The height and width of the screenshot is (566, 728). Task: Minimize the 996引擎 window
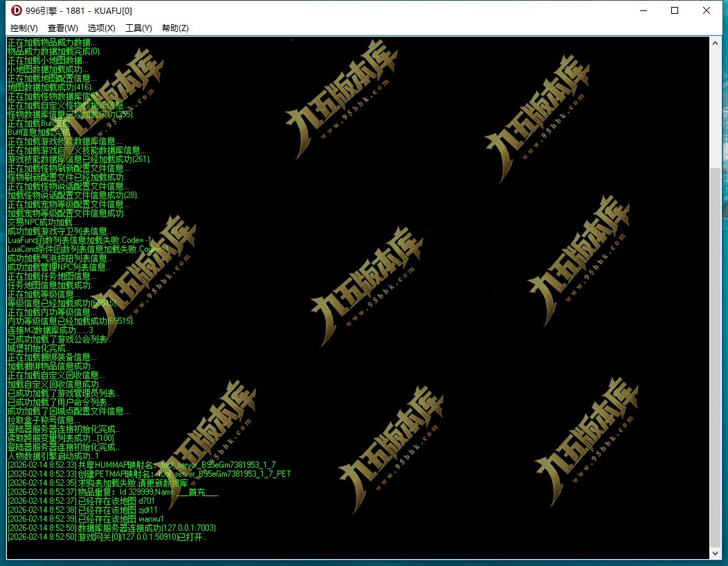coord(644,10)
